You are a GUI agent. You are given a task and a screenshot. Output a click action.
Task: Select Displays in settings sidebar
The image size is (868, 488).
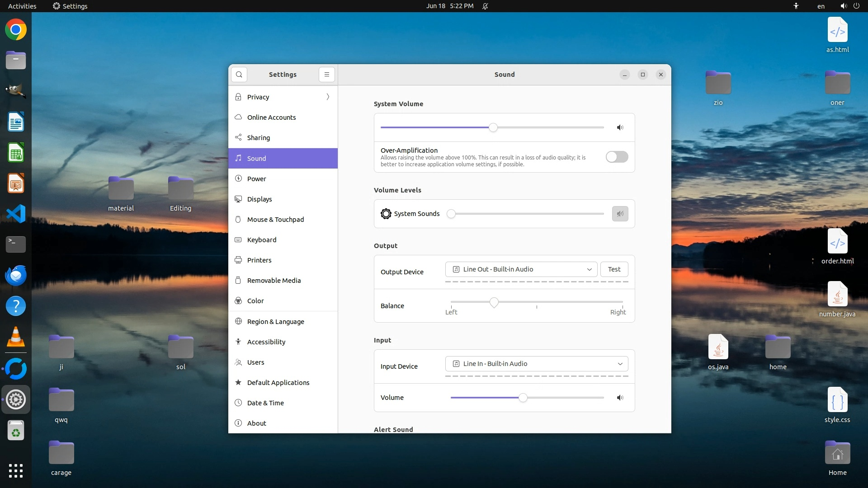259,199
